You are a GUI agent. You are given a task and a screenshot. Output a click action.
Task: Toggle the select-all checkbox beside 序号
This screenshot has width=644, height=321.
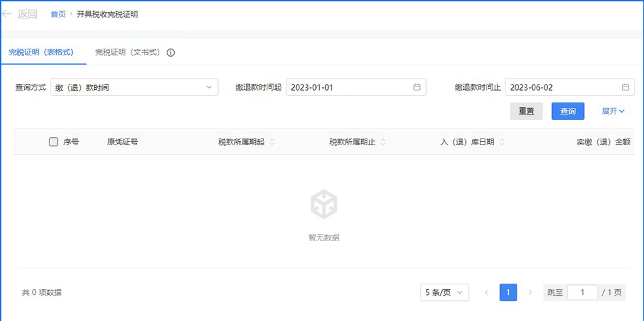point(53,142)
